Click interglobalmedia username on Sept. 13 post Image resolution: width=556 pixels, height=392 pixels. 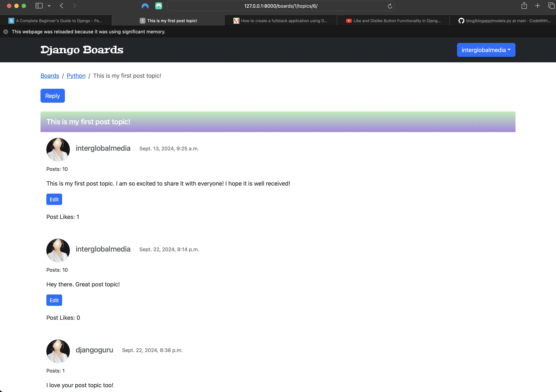point(103,148)
